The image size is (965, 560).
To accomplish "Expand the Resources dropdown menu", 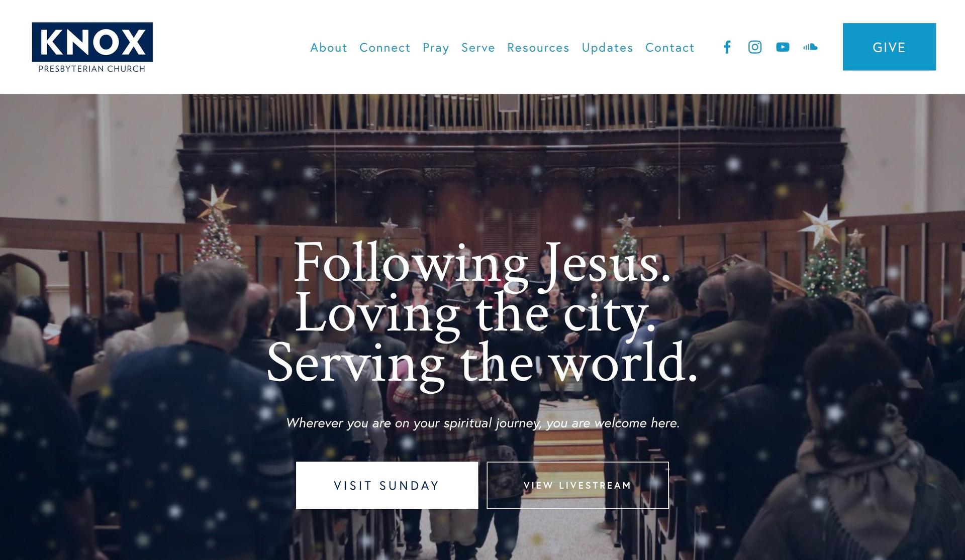I will (x=538, y=47).
